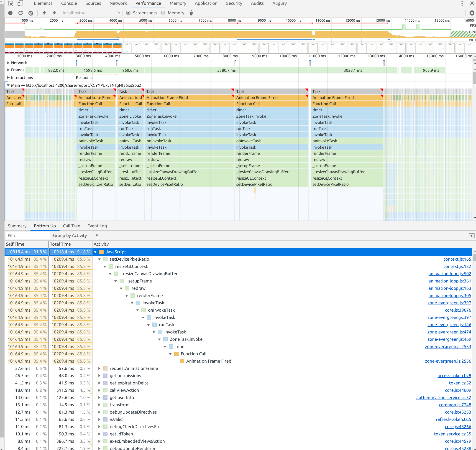Viewport: 476px width, 450px height.
Task: Collapse the JavaScript activity row
Action: pyautogui.click(x=95, y=252)
